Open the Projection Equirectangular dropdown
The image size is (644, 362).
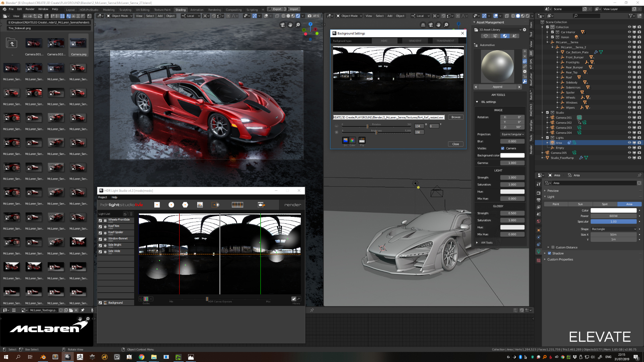click(x=512, y=134)
